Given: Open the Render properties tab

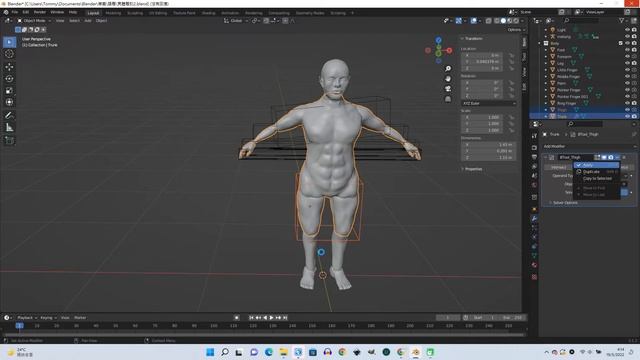Looking at the screenshot, I should coord(534,147).
